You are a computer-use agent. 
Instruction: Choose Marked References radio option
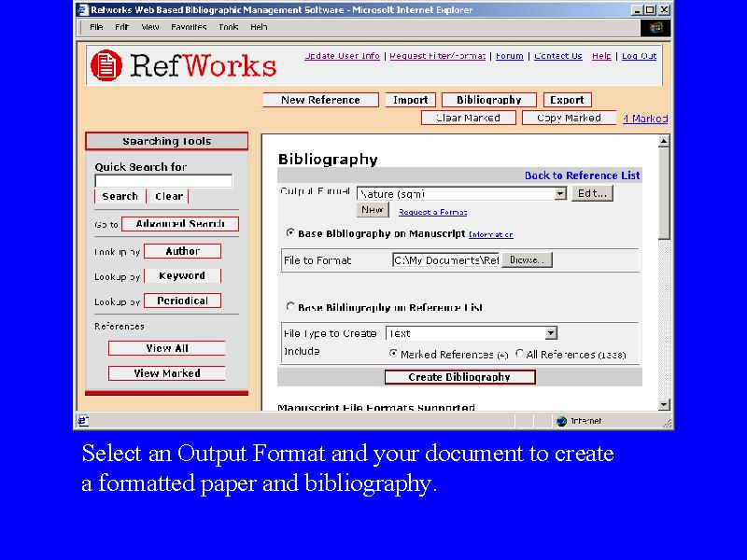click(x=393, y=354)
